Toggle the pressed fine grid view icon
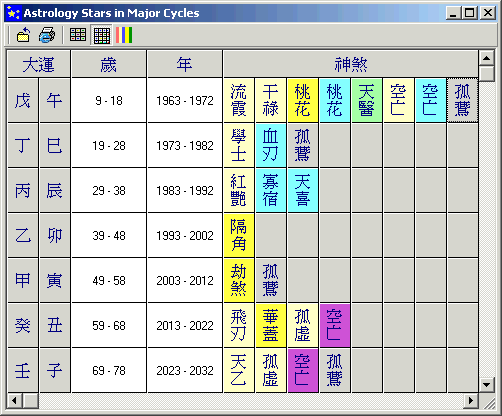Image resolution: width=502 pixels, height=416 pixels. (x=102, y=35)
